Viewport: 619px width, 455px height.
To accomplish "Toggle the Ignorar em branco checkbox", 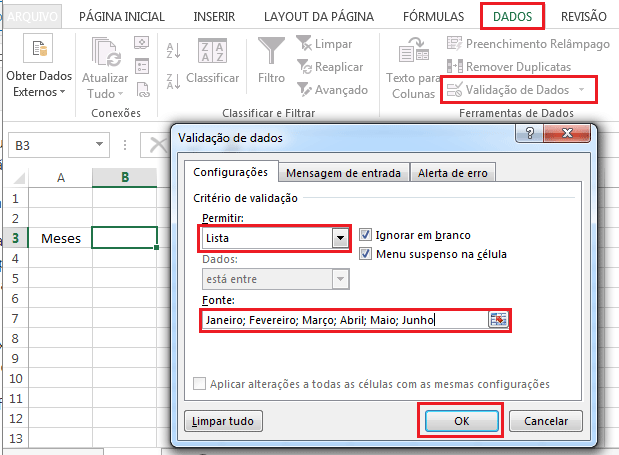I will 366,235.
